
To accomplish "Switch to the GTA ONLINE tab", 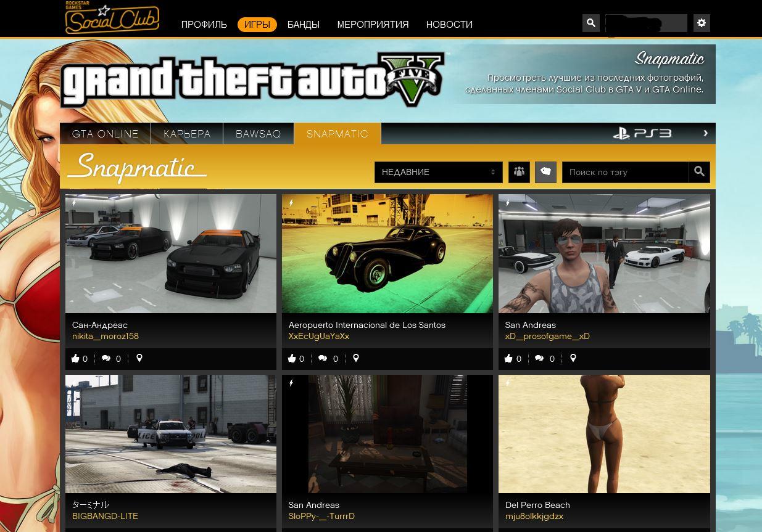I will tap(106, 134).
